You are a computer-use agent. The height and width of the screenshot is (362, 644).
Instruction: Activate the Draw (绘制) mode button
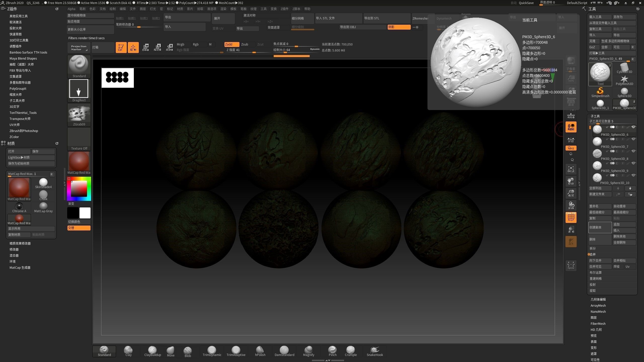tap(133, 47)
